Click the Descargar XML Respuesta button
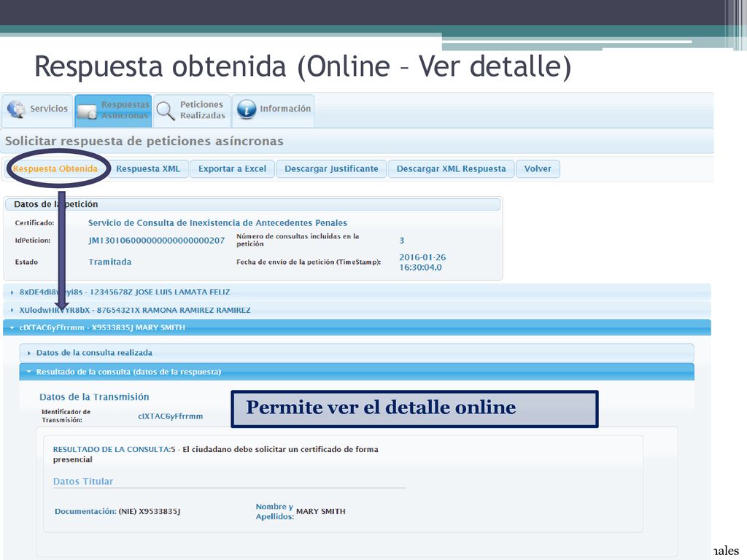 tap(451, 168)
